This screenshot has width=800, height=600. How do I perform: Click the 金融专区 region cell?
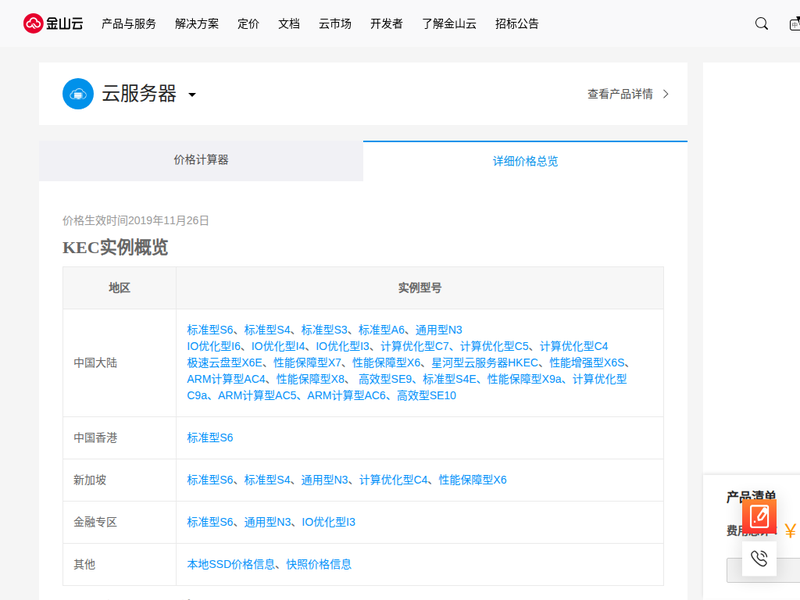click(119, 522)
